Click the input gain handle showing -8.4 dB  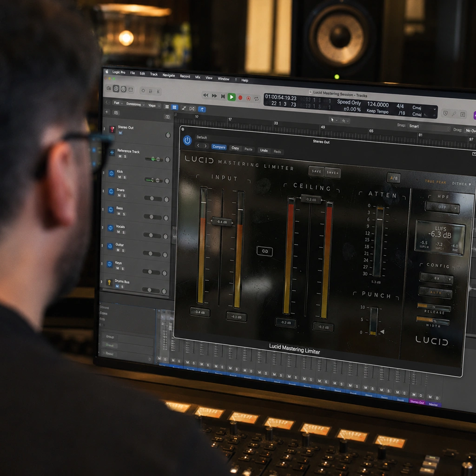coord(222,222)
